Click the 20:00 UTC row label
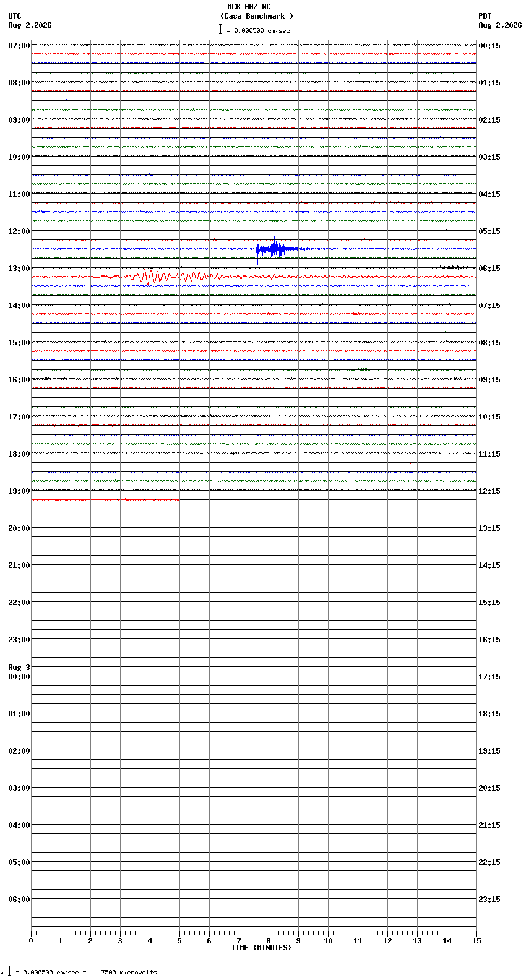526x980 pixels. (19, 528)
